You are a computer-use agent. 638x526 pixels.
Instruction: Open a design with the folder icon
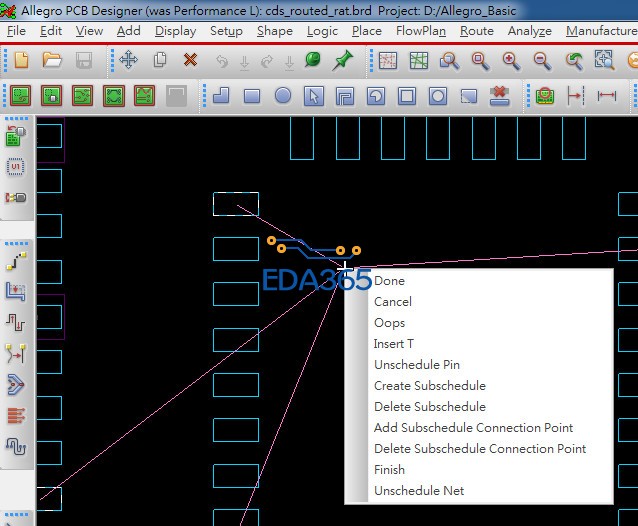pos(53,60)
